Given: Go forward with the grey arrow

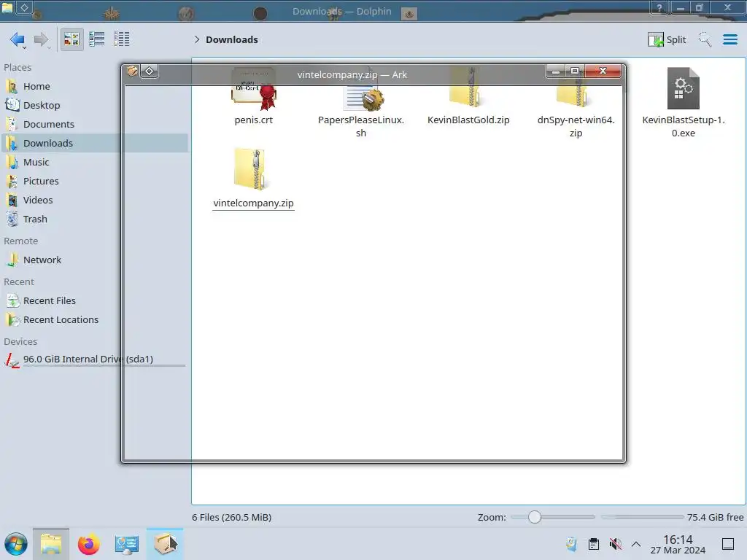Looking at the screenshot, I should click(42, 39).
